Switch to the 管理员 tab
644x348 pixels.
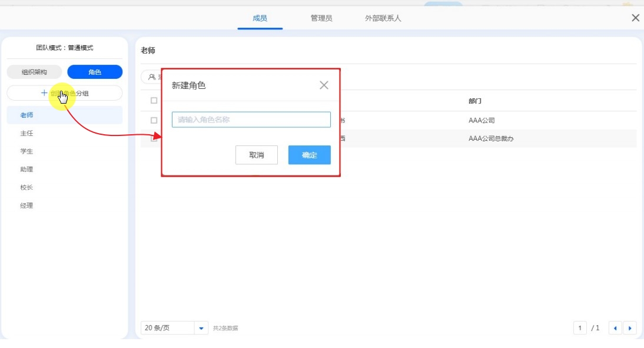[x=321, y=18]
